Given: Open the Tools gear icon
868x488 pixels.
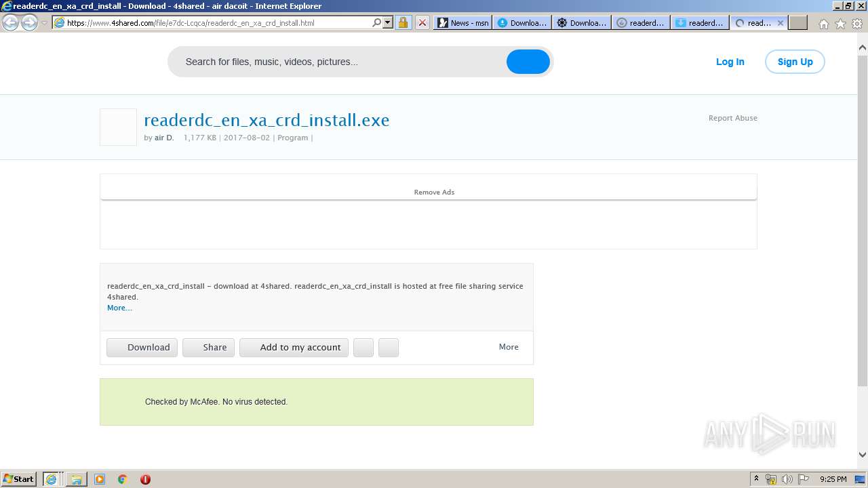Looking at the screenshot, I should pyautogui.click(x=857, y=24).
